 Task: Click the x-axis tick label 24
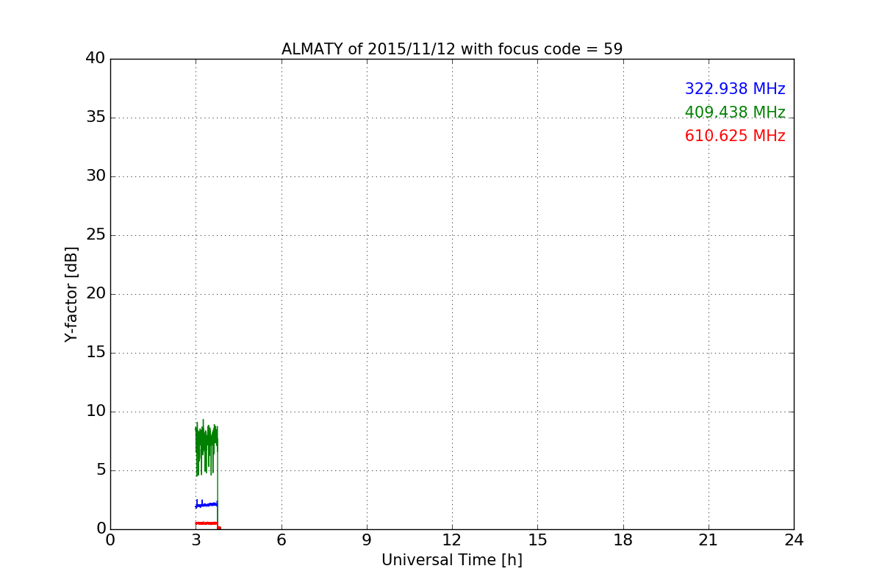point(794,540)
